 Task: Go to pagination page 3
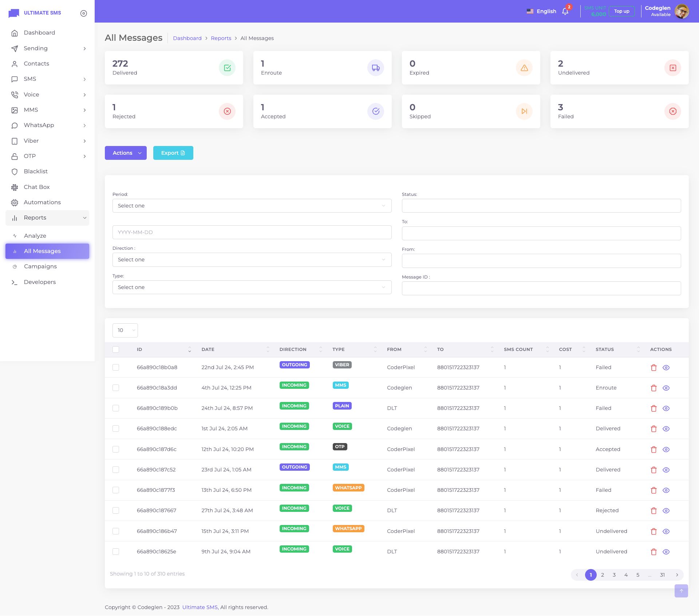pyautogui.click(x=614, y=575)
